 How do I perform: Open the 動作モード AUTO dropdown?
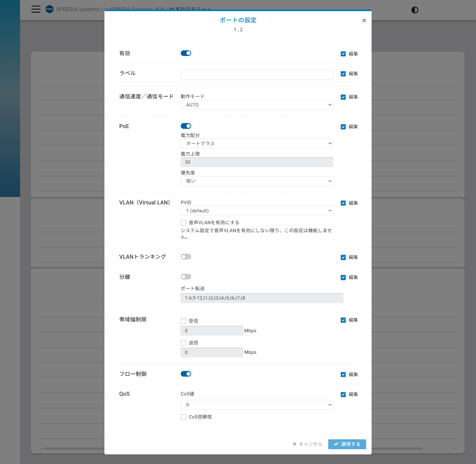pos(257,105)
